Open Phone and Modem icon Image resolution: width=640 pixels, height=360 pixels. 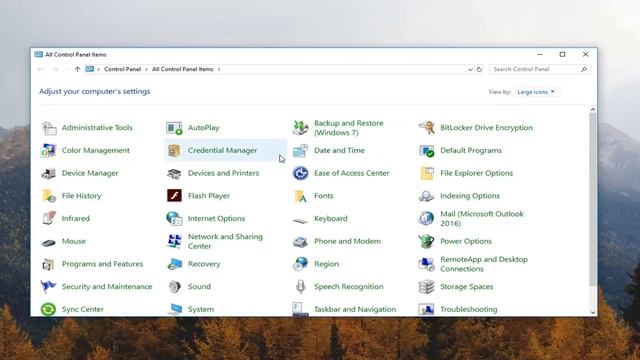click(301, 241)
